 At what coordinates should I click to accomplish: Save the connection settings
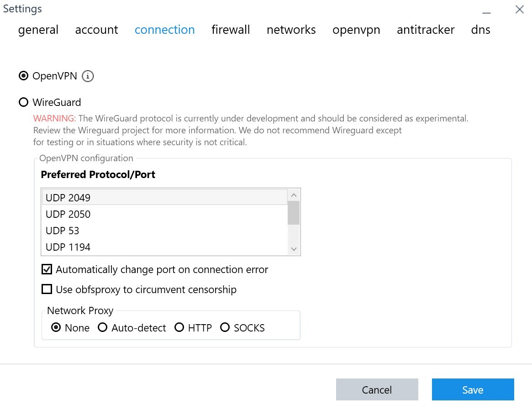(473, 389)
